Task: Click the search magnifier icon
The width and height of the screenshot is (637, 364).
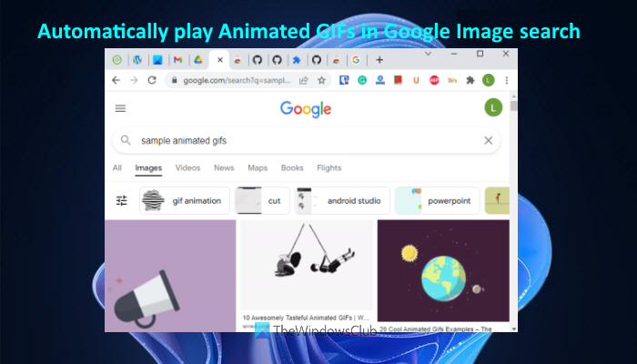Action: pos(126,140)
